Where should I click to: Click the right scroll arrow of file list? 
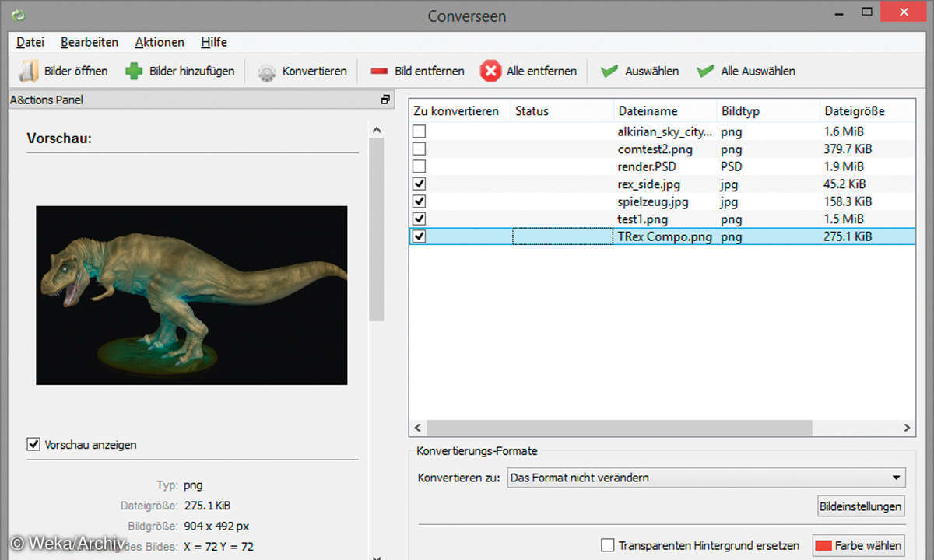pos(907,428)
